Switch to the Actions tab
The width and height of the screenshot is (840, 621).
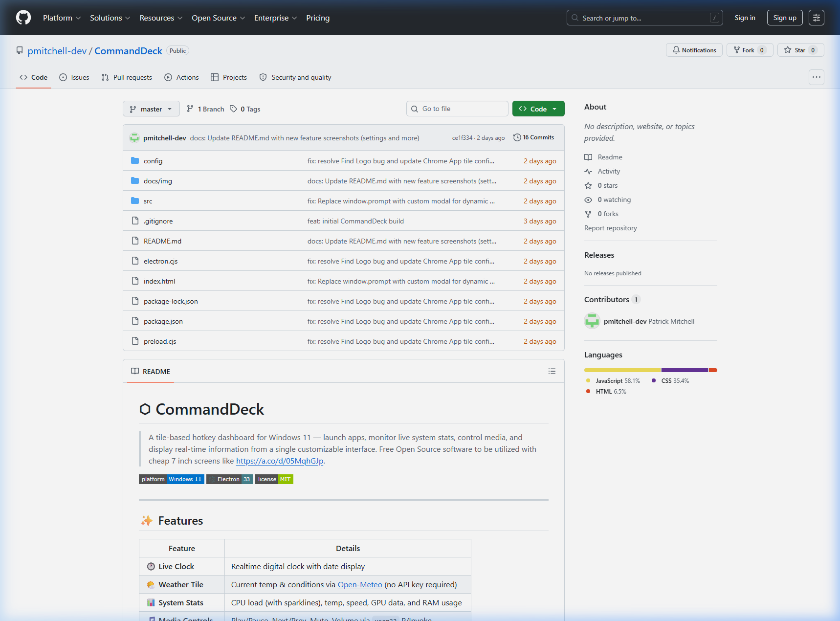point(181,77)
